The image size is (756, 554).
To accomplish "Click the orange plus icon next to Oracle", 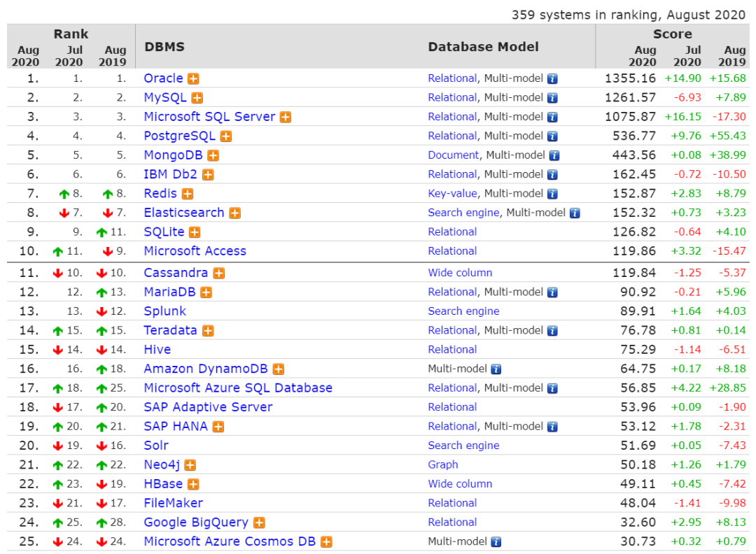I will click(193, 78).
